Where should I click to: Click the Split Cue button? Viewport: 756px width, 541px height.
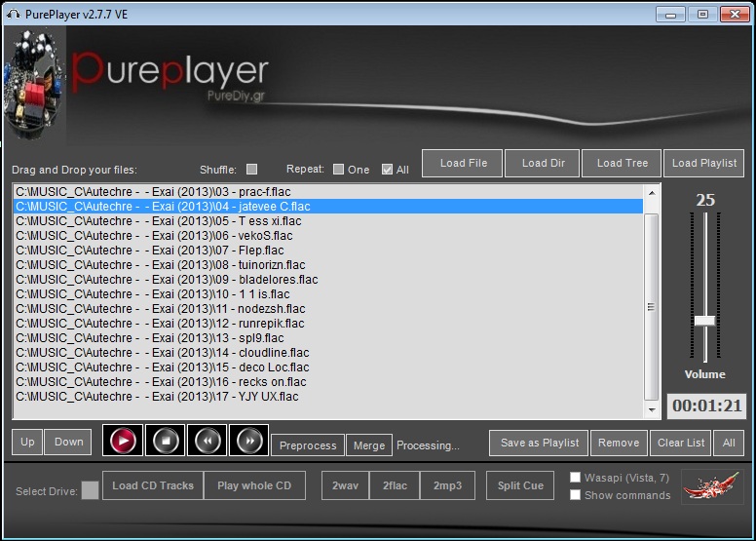520,485
